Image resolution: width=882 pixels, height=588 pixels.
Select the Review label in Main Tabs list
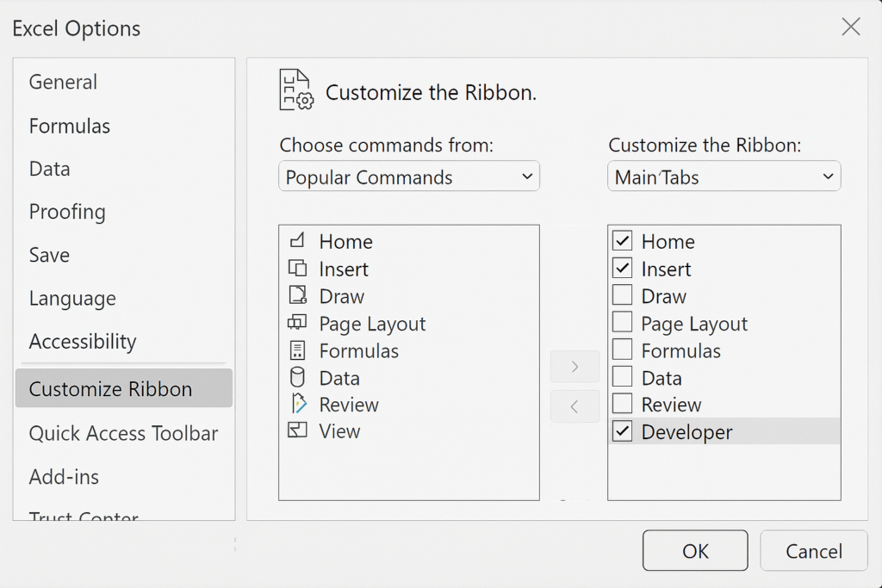[x=671, y=404]
